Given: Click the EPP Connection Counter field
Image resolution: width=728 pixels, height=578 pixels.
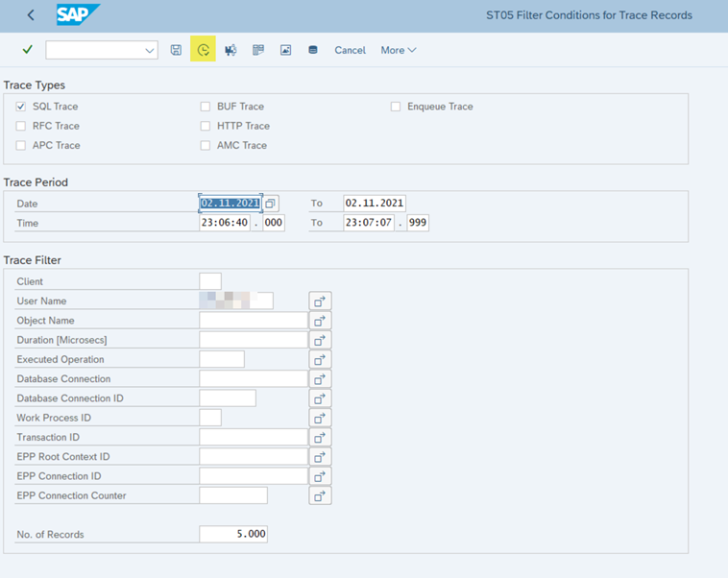Looking at the screenshot, I should [x=233, y=495].
